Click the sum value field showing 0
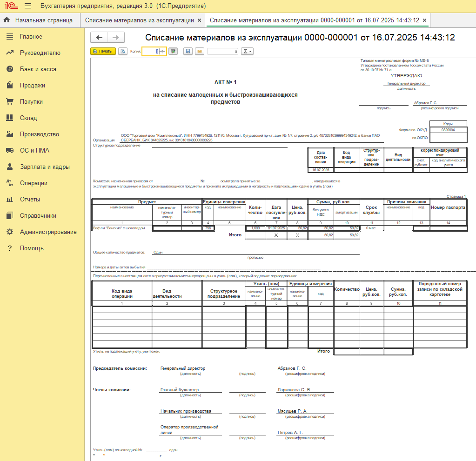The height and width of the screenshot is (461, 476). coord(223,51)
